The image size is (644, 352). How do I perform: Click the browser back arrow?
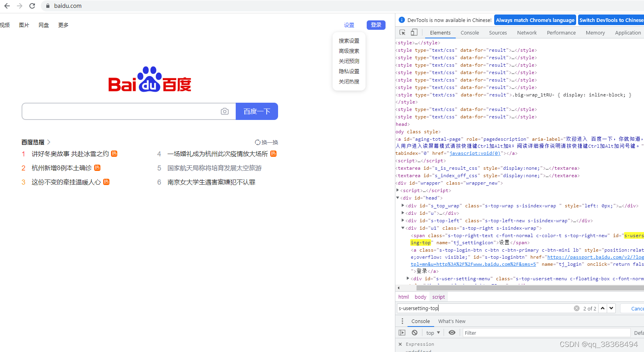(x=7, y=6)
